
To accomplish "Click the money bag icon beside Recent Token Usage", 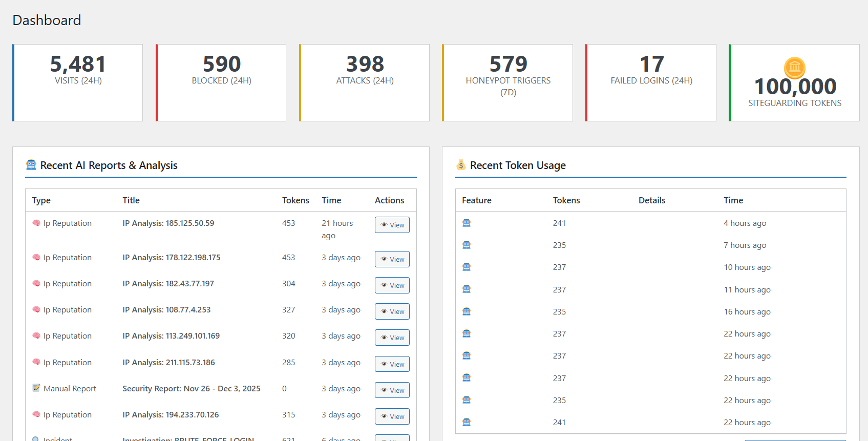I will [x=461, y=165].
